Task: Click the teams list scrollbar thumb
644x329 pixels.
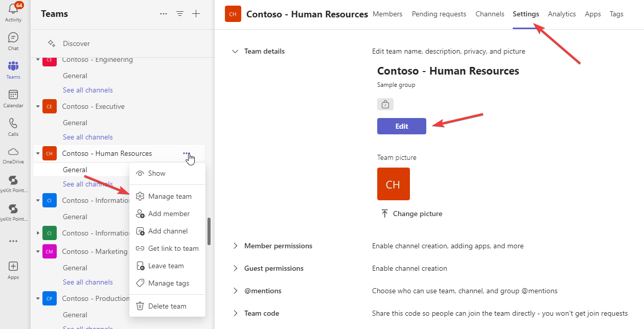Action: 209,231
